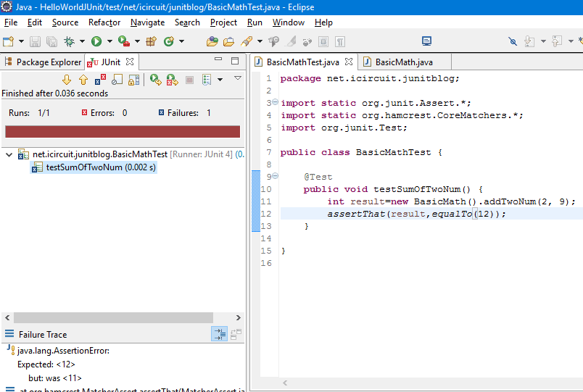Click the java.lang.AssertionError trace line
The height and width of the screenshot is (392, 583).
63,351
